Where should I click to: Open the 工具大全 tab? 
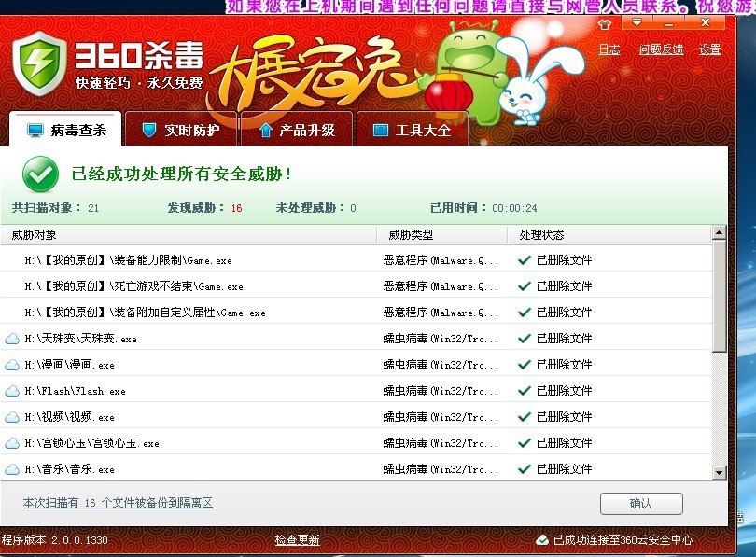413,130
